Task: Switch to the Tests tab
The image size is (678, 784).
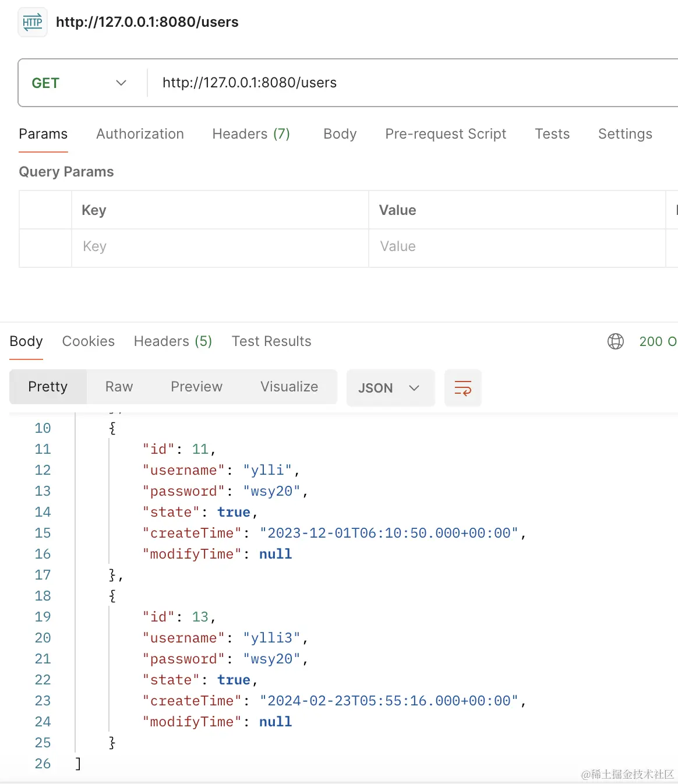Action: point(552,134)
